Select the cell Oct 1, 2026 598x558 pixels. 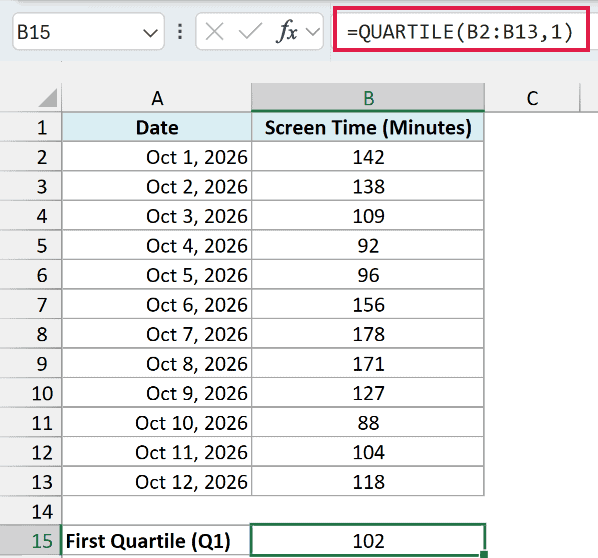pos(157,157)
